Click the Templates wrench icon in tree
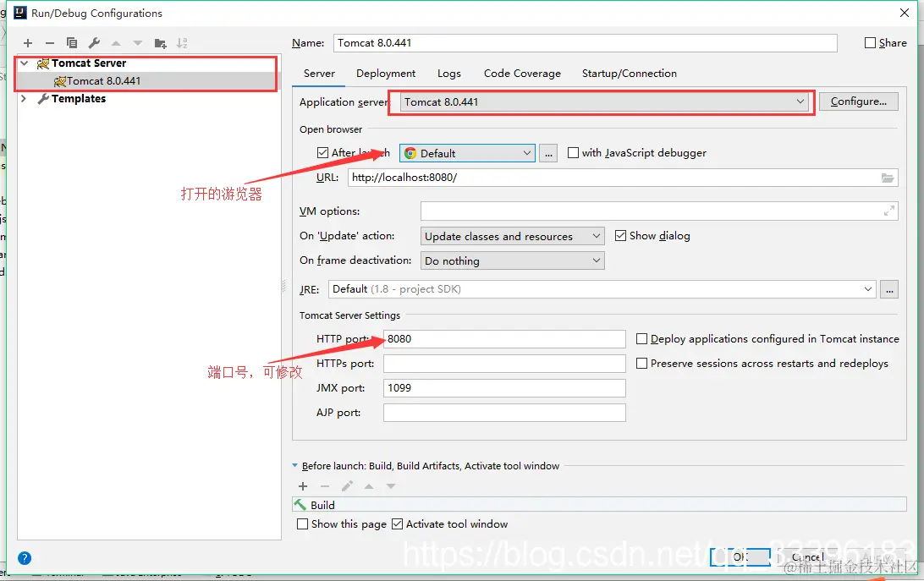 (x=43, y=99)
